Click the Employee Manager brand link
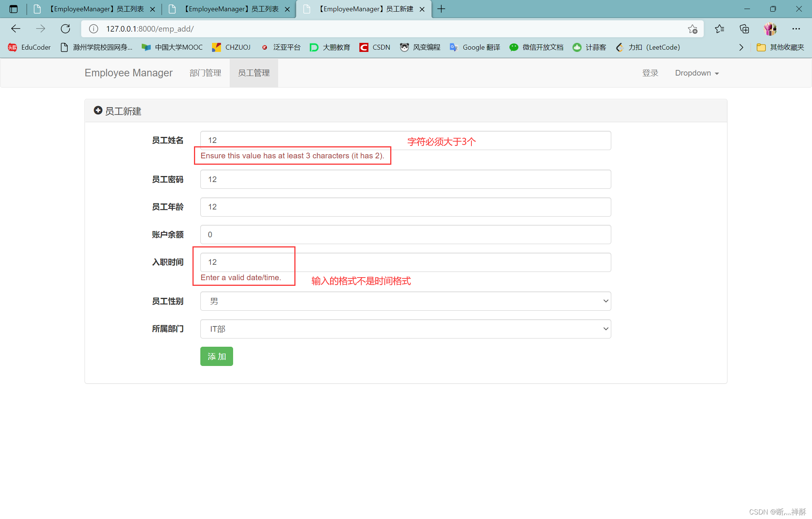 129,73
